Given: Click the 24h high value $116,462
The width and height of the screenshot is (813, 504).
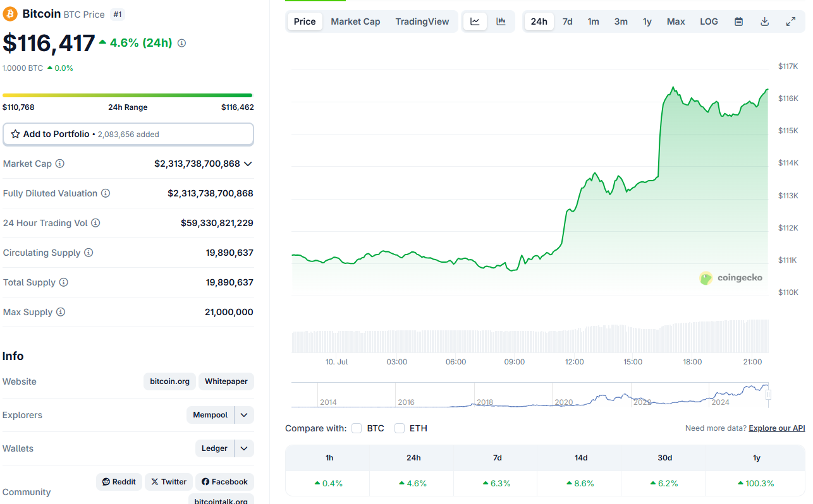Looking at the screenshot, I should (x=238, y=107).
